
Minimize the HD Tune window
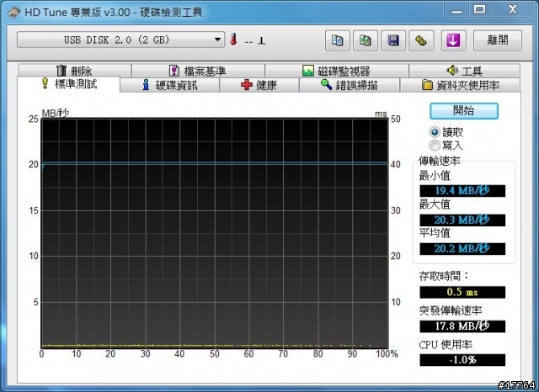(456, 10)
